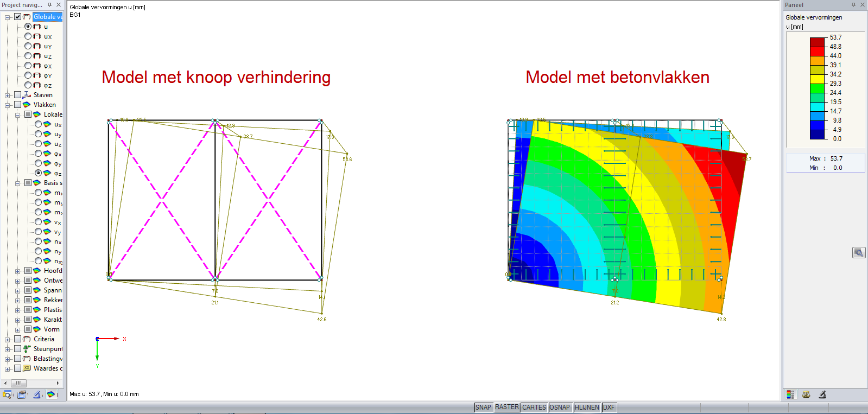Select the Rekken tree item
The image size is (868, 414).
tap(53, 300)
